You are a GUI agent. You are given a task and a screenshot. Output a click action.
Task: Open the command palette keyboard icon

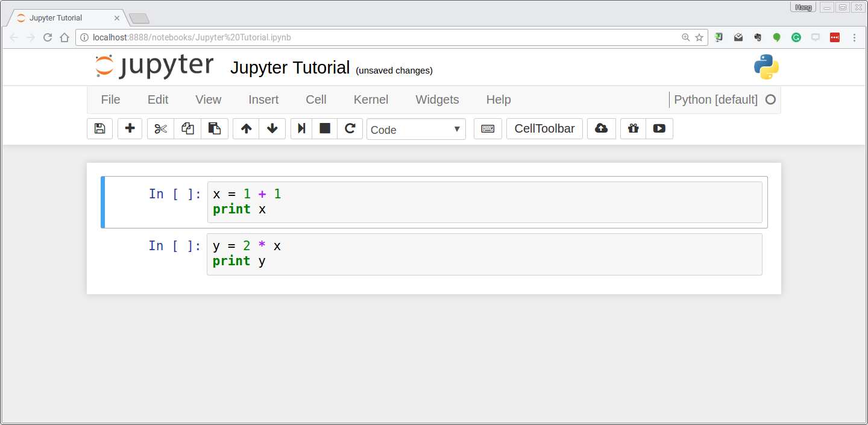click(x=488, y=128)
